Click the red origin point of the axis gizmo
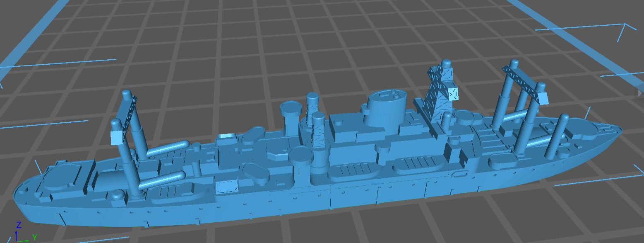Screen dimensions: 644x243 click(x=17, y=242)
